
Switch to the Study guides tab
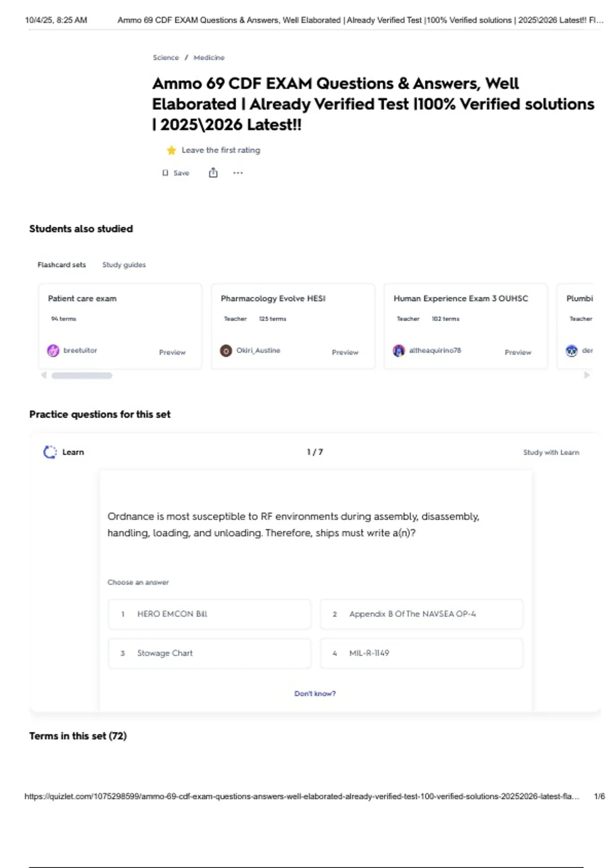click(x=124, y=265)
